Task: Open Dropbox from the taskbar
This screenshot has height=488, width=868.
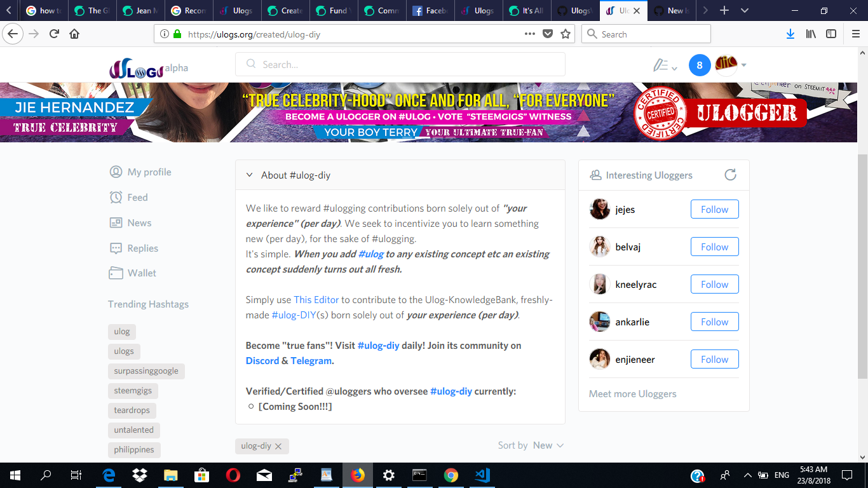Action: (139, 475)
